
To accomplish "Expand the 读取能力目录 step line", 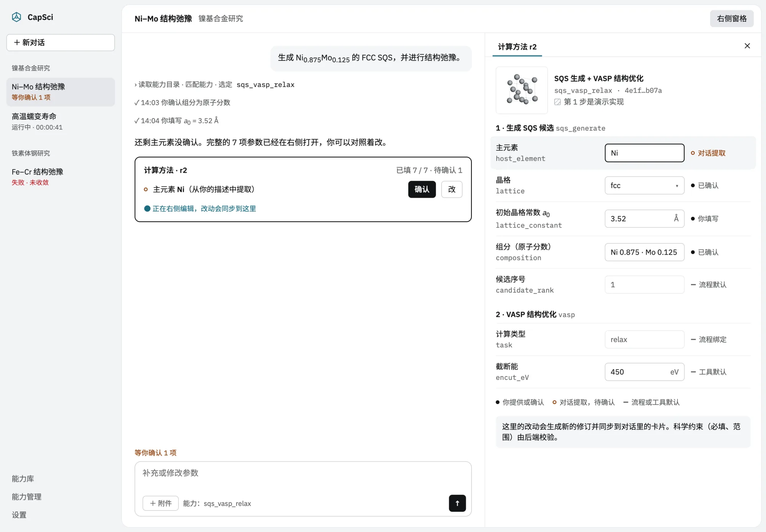I will coord(214,85).
